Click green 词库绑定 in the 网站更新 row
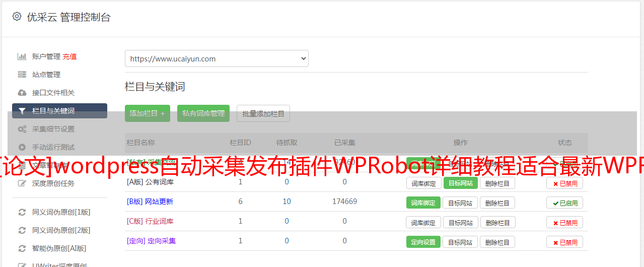 pyautogui.click(x=423, y=203)
